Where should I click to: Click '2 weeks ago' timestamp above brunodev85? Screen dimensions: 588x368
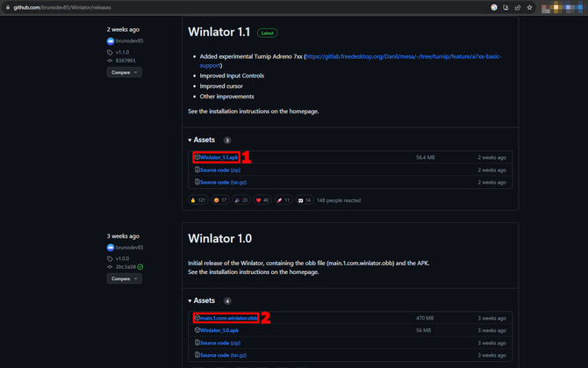coord(123,30)
